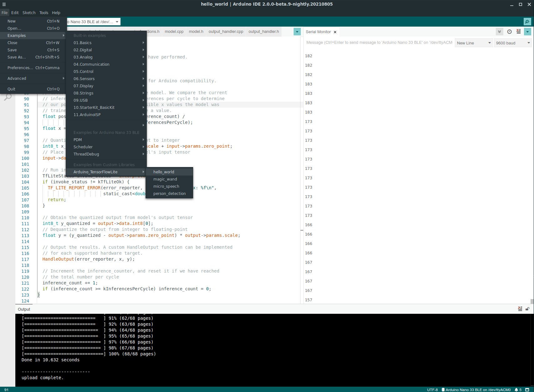Screen dimensions: 534x392
Task: Expand the Scheduler examples submenu
Action: pyautogui.click(x=106, y=147)
